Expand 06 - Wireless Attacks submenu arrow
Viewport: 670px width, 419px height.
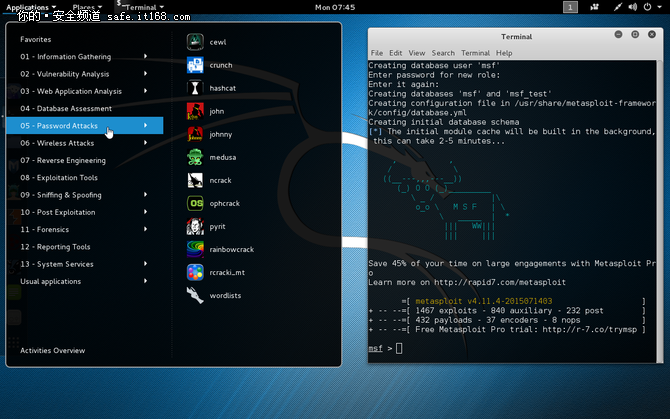click(x=146, y=143)
